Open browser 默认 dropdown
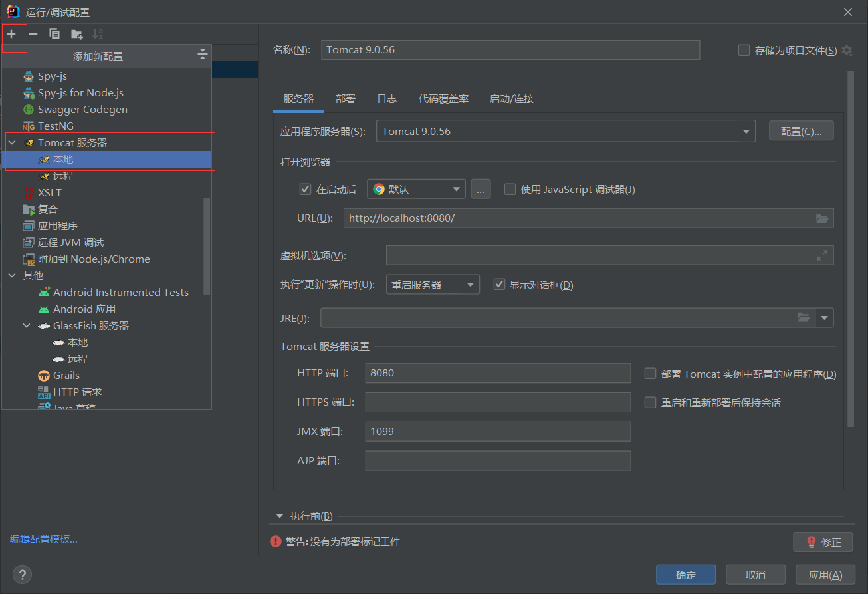This screenshot has width=868, height=594. click(417, 189)
